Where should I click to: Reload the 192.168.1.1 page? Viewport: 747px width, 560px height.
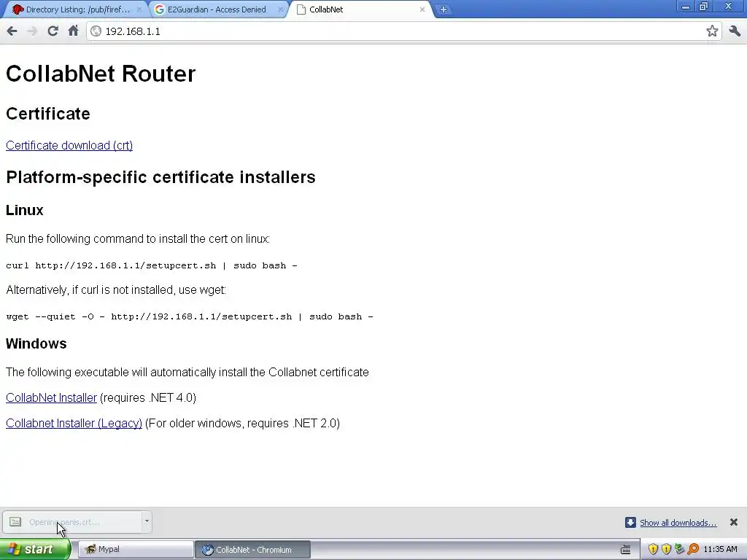(x=53, y=31)
